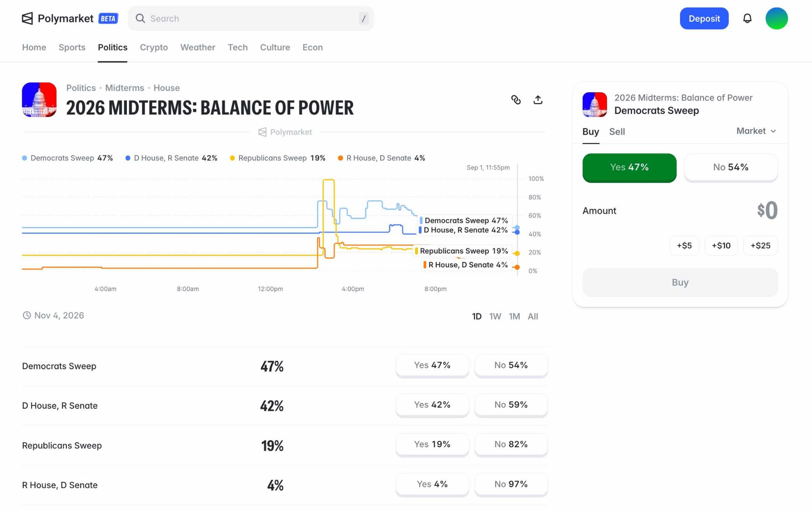Open the Weather category
This screenshot has height=511, width=812.
click(198, 47)
